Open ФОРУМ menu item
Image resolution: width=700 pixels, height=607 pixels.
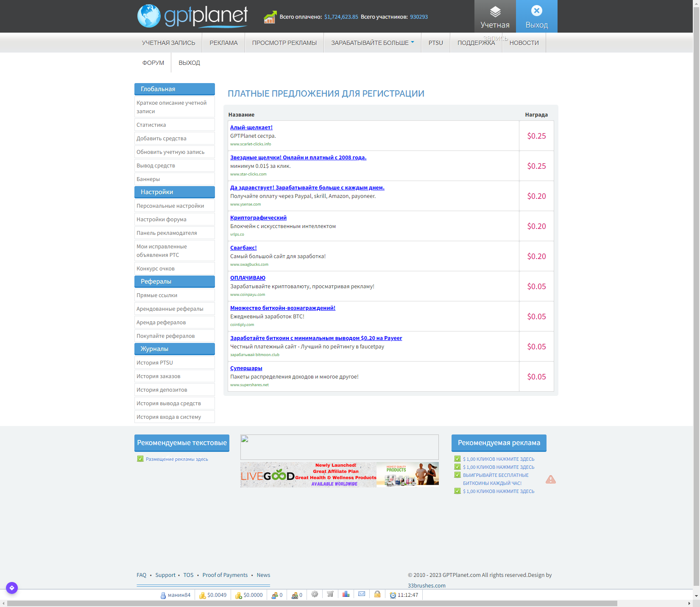tap(153, 63)
